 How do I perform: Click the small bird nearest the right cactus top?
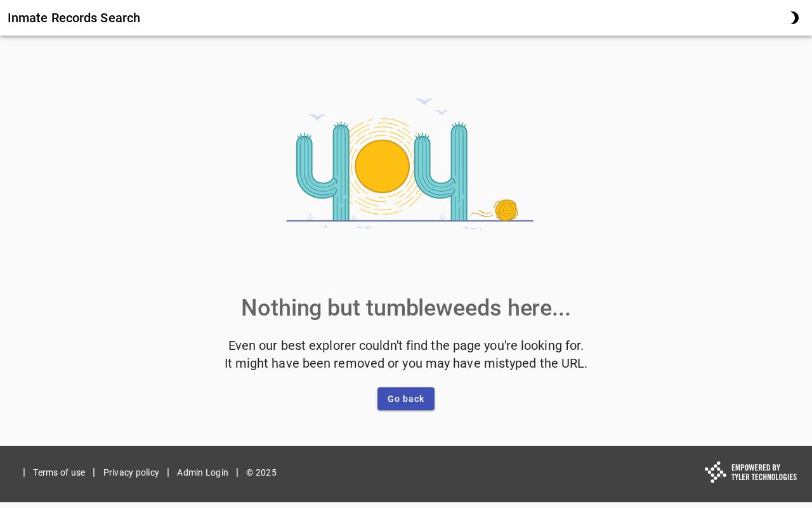point(442,112)
